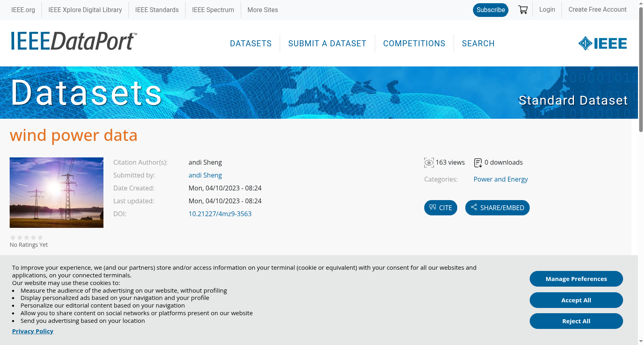Open the wind power data title
The image size is (644, 345).
[74, 135]
